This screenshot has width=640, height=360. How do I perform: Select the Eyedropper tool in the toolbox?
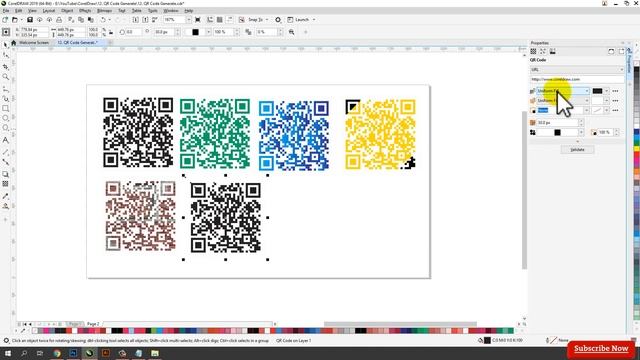point(5,196)
